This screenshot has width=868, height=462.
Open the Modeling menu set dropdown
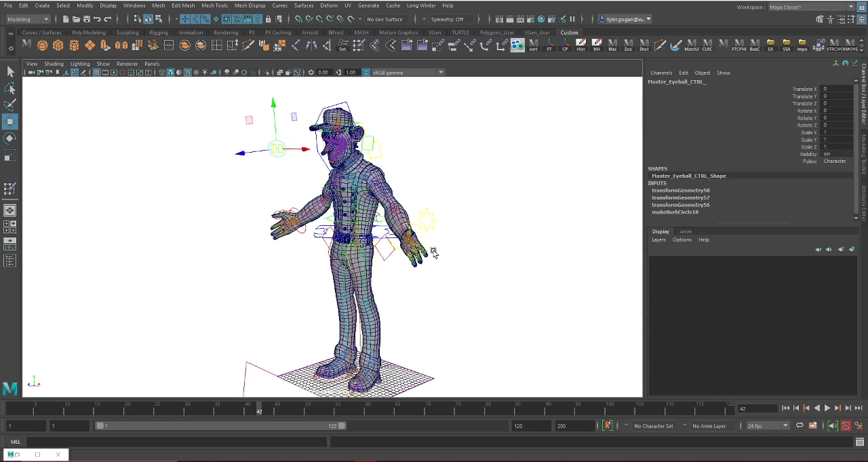point(27,19)
